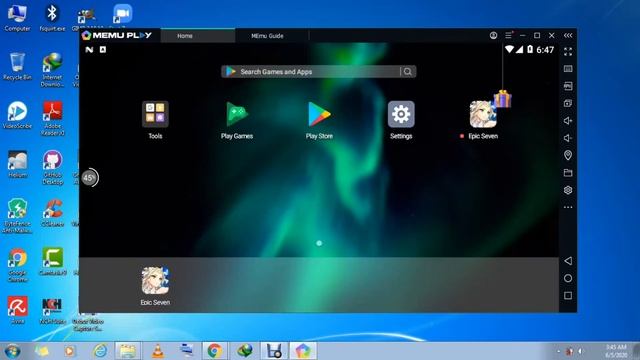Open VLC media player from taskbar
This screenshot has height=360, width=640.
(x=158, y=351)
